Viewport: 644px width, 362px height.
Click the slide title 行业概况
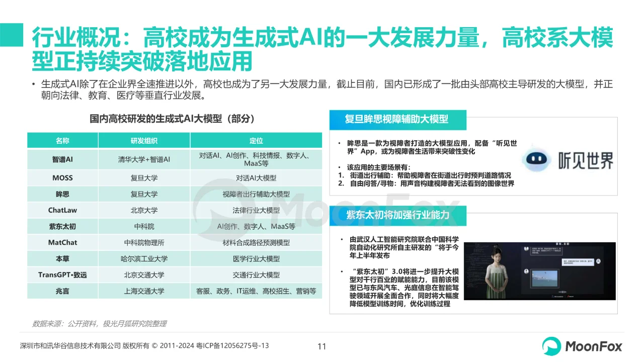(x=323, y=50)
